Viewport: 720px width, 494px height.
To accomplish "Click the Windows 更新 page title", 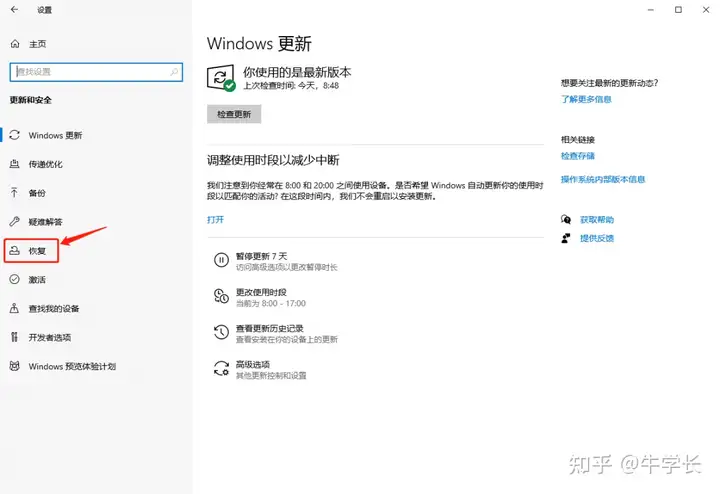I will pos(259,44).
